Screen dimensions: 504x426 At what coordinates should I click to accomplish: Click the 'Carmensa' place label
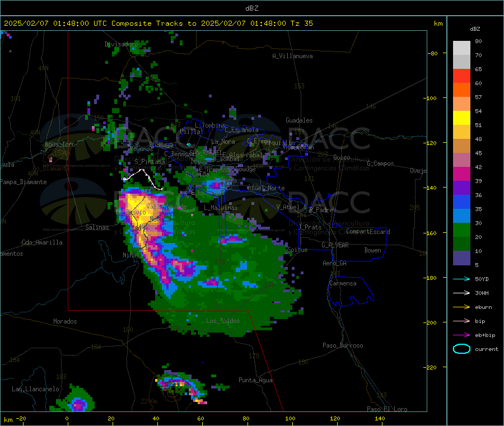coord(343,284)
